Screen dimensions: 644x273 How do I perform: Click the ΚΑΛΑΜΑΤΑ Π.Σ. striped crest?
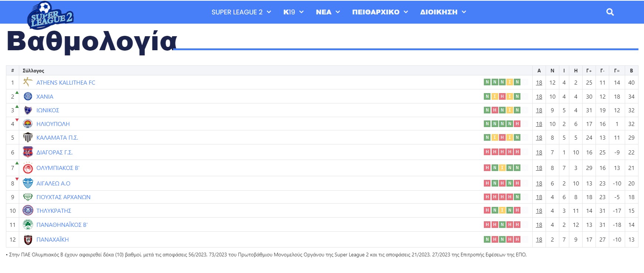coord(28,137)
